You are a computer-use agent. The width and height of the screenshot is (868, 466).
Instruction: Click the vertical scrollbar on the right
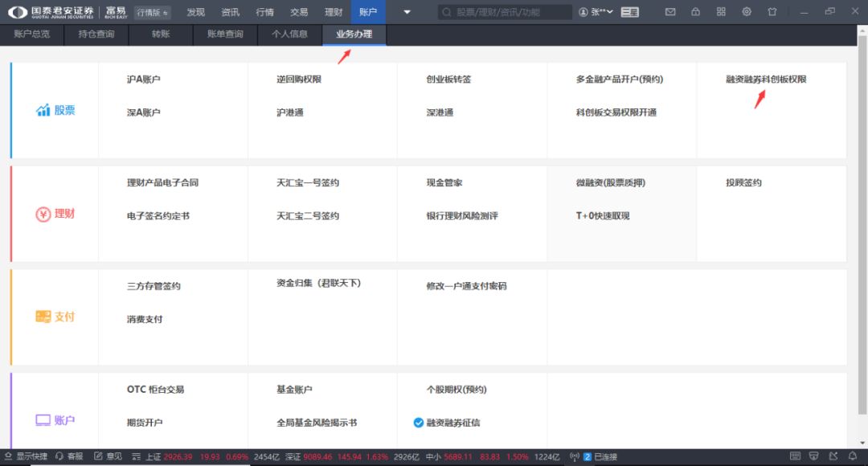[x=862, y=161]
